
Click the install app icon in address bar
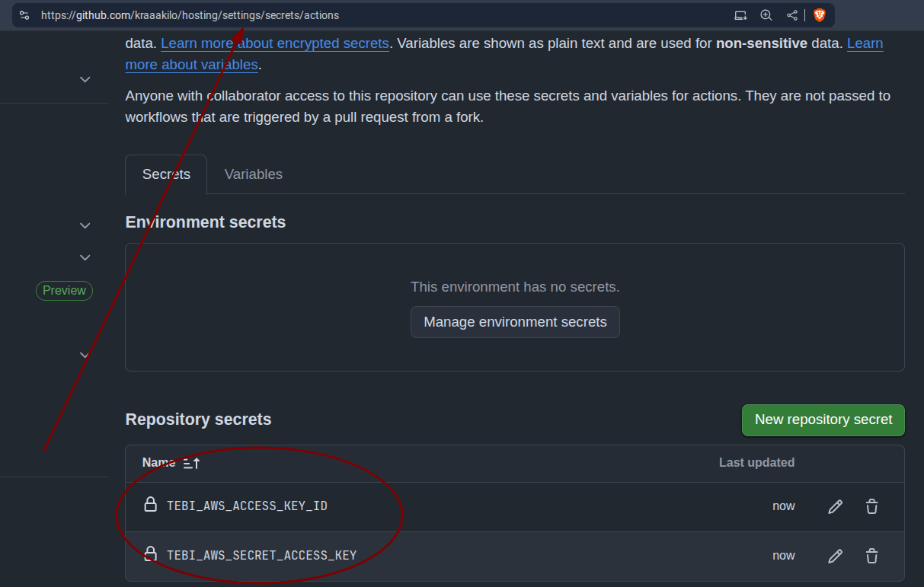click(x=740, y=15)
